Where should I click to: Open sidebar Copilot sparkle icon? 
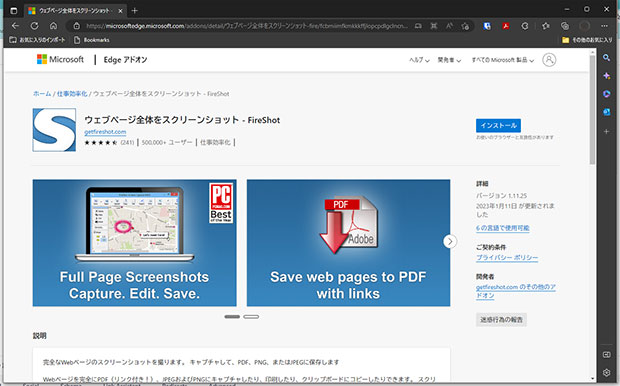click(x=607, y=76)
